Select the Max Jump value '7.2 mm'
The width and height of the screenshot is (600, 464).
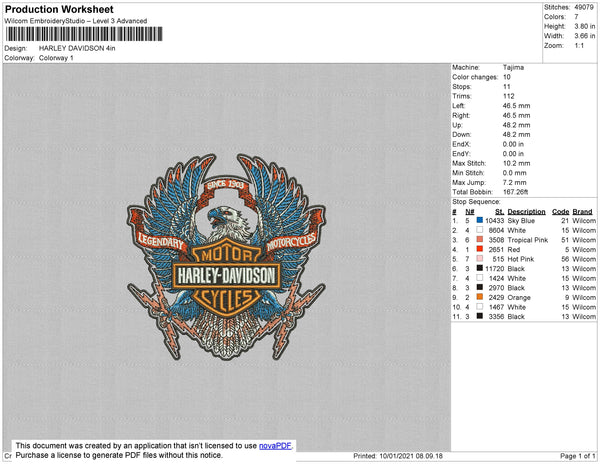coord(515,182)
